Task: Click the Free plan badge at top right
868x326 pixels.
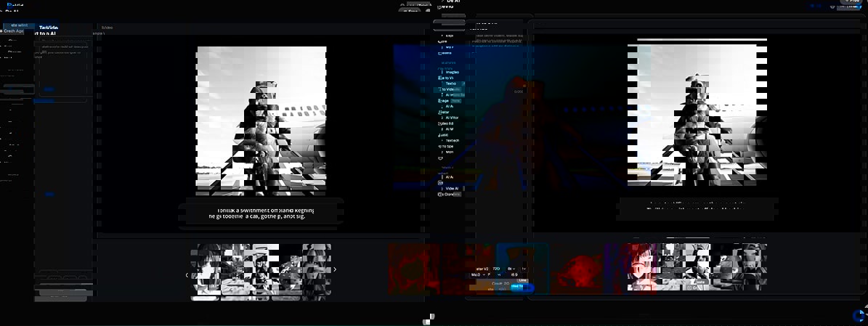Action: pos(851,2)
